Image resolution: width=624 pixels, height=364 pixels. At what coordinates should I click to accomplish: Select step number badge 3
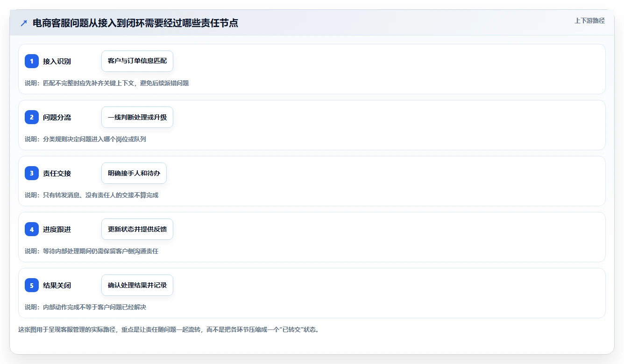[32, 173]
